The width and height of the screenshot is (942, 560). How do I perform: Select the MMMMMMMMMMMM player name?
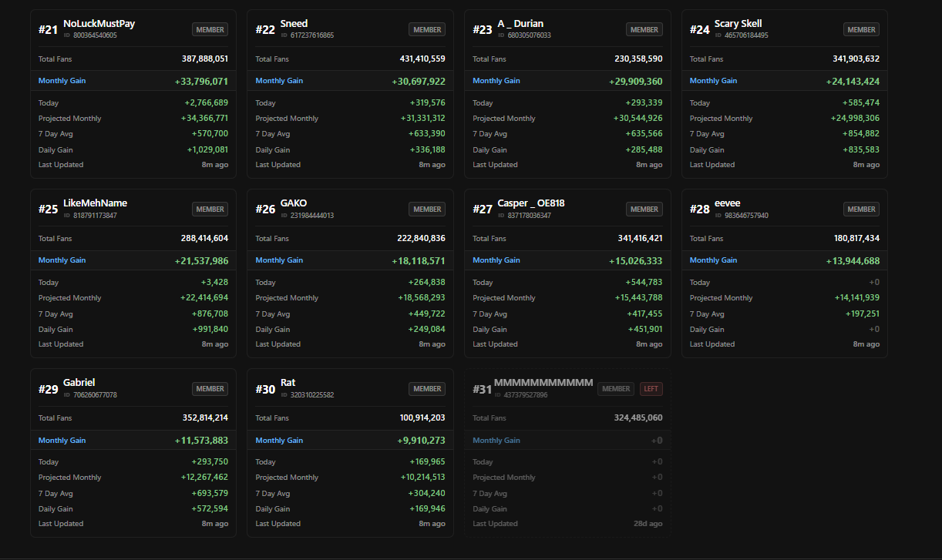pyautogui.click(x=543, y=383)
